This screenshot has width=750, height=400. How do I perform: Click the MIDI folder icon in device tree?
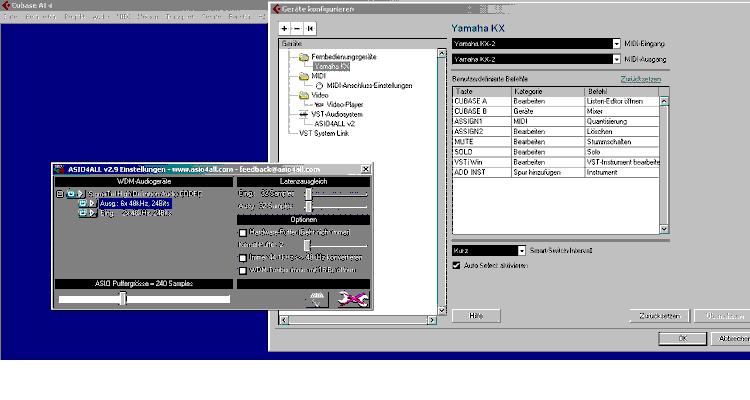pyautogui.click(x=304, y=76)
